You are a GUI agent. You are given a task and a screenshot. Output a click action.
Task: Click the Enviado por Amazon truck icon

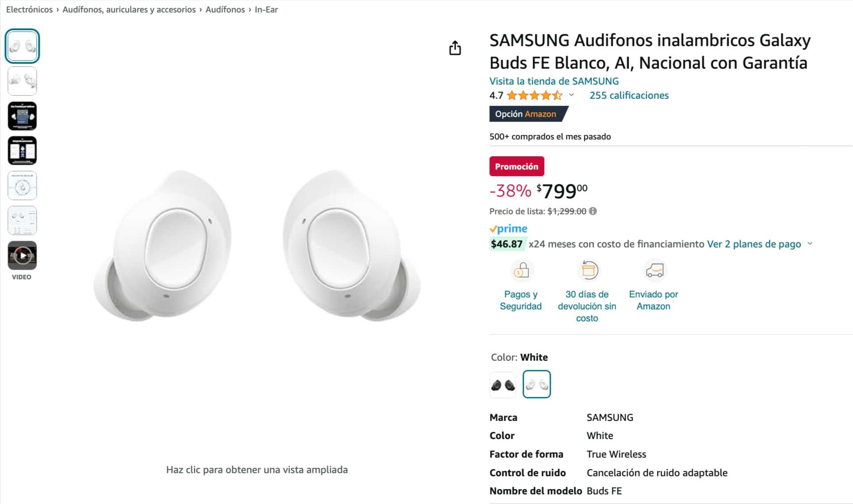(x=654, y=270)
